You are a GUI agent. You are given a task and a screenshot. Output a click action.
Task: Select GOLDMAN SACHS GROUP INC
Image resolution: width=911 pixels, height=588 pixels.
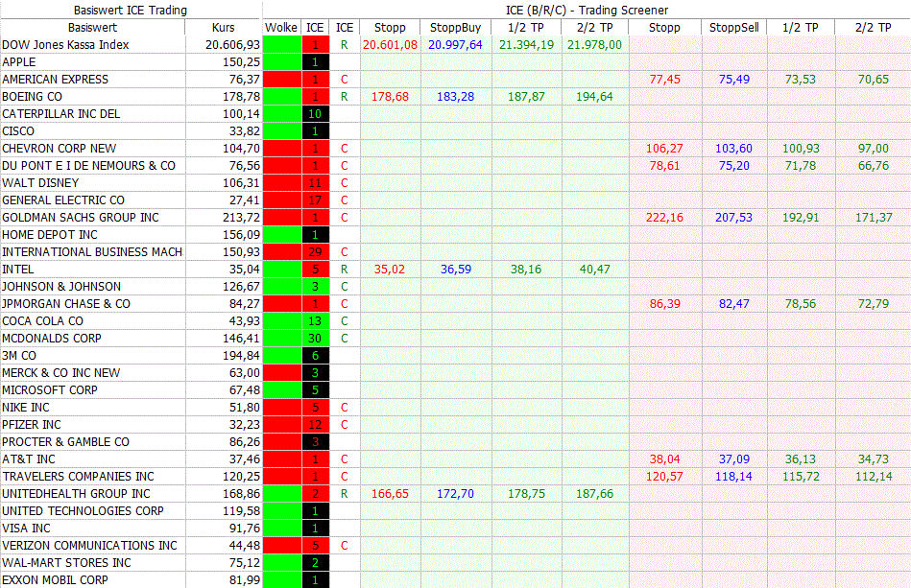pos(81,218)
